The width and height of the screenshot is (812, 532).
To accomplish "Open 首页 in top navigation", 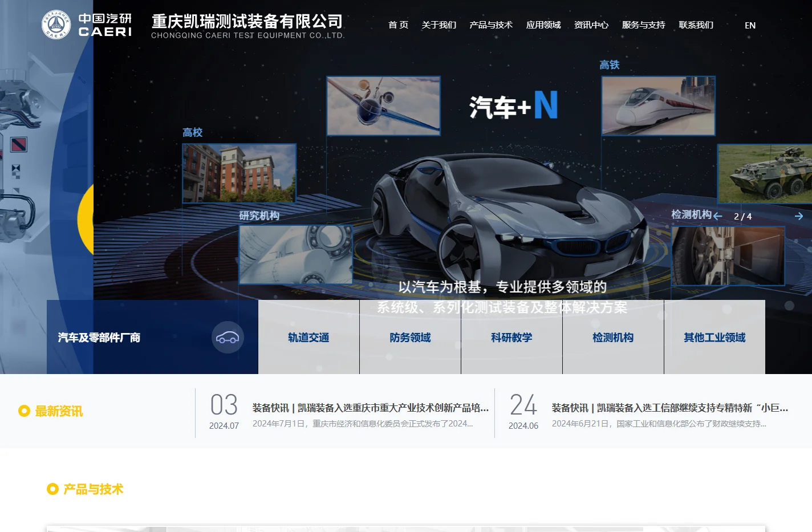I will [x=398, y=25].
